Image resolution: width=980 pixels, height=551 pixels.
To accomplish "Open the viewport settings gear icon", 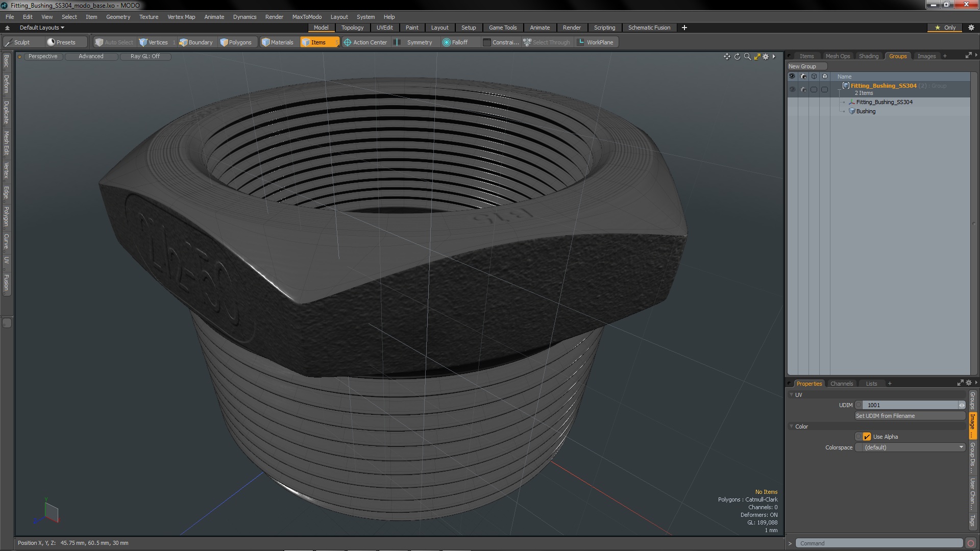I will [766, 57].
